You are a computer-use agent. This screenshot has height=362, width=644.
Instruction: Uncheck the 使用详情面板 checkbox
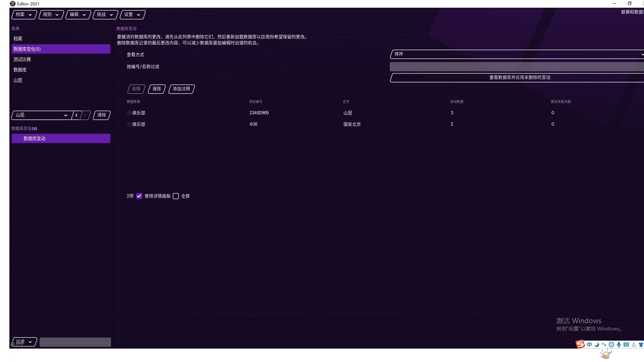[x=139, y=196]
